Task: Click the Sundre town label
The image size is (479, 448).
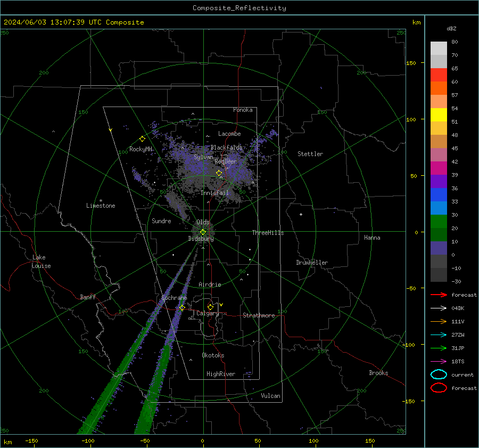Action: (x=161, y=221)
